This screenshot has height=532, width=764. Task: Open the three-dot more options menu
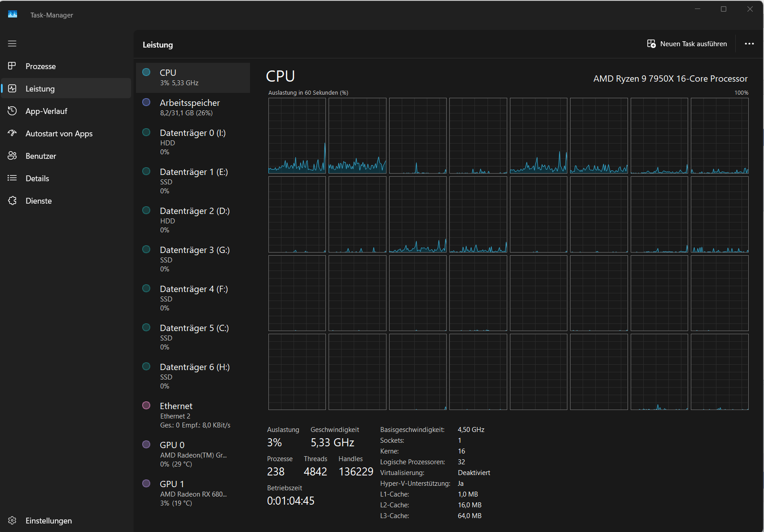(749, 44)
